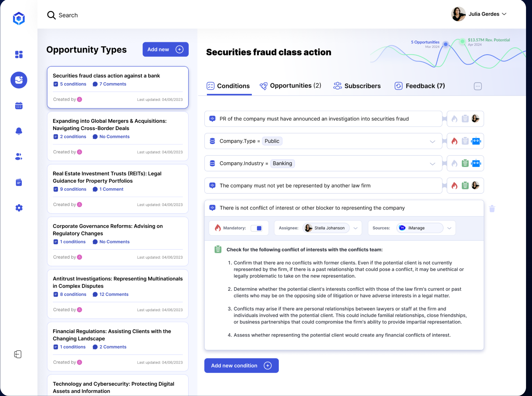Viewport: 532px width, 396px height.
Task: Toggle the clipboard notes icon on PR condition row
Action: 465,119
